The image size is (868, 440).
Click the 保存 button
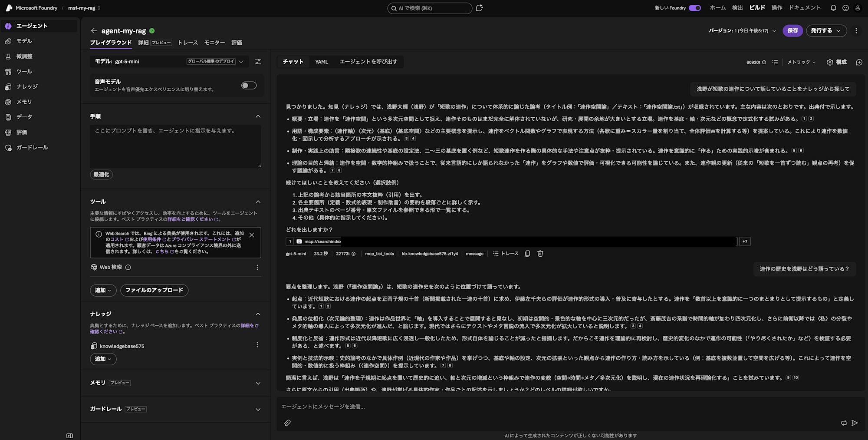(793, 31)
